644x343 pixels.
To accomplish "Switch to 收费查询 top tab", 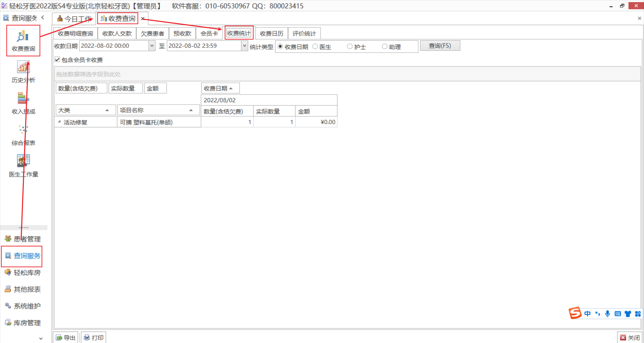I will pos(118,18).
